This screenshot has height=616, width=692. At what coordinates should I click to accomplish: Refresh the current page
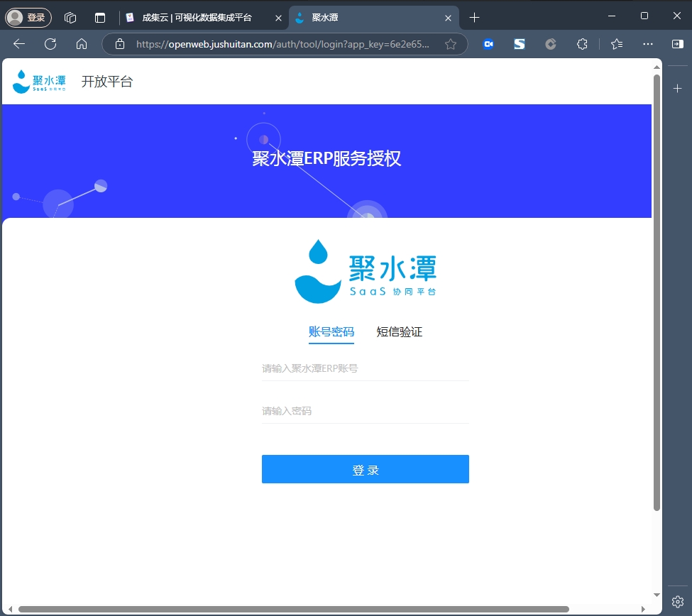click(x=50, y=44)
